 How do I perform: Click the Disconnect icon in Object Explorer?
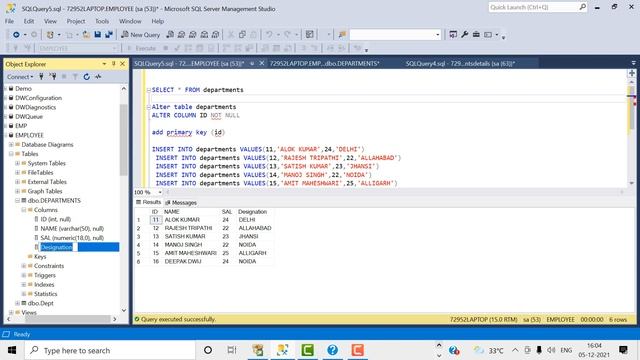[x=53, y=76]
